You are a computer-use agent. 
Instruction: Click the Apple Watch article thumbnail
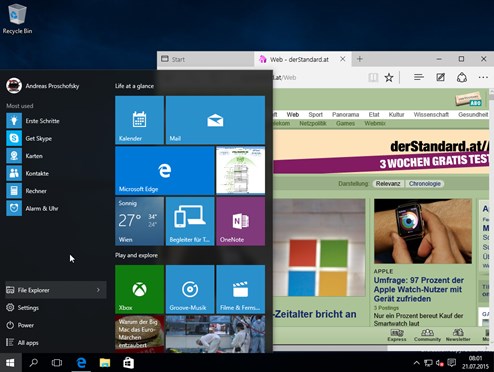pos(423,232)
